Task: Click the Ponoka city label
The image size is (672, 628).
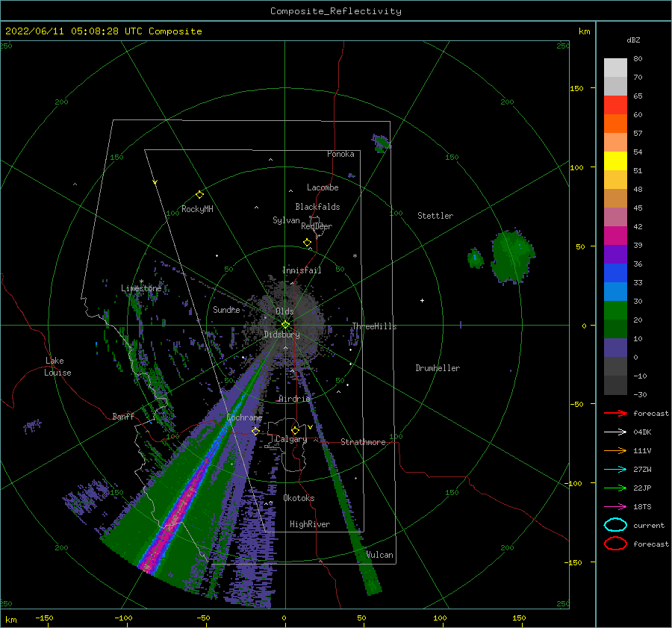Action: click(340, 154)
